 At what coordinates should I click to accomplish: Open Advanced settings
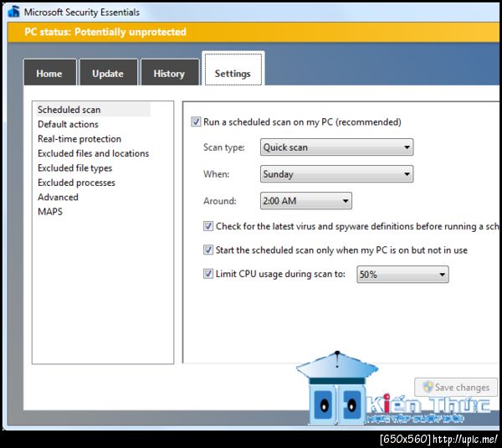click(x=58, y=197)
